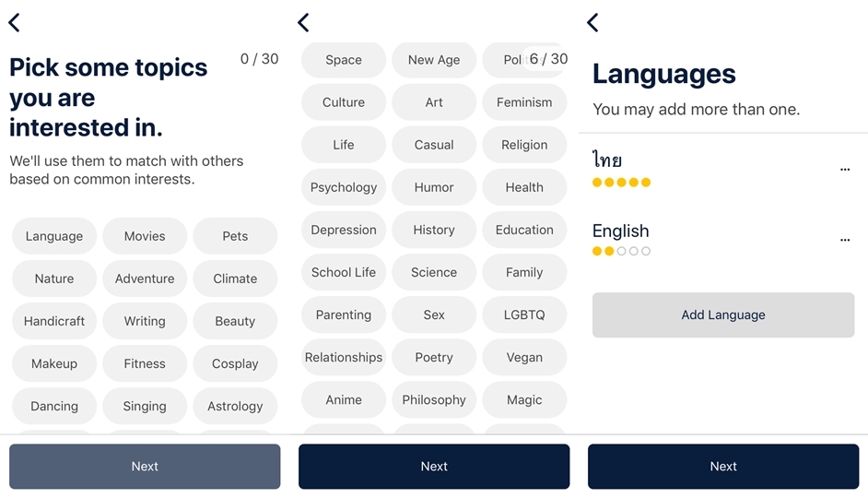Set English proficiency to five dots

[x=646, y=251]
